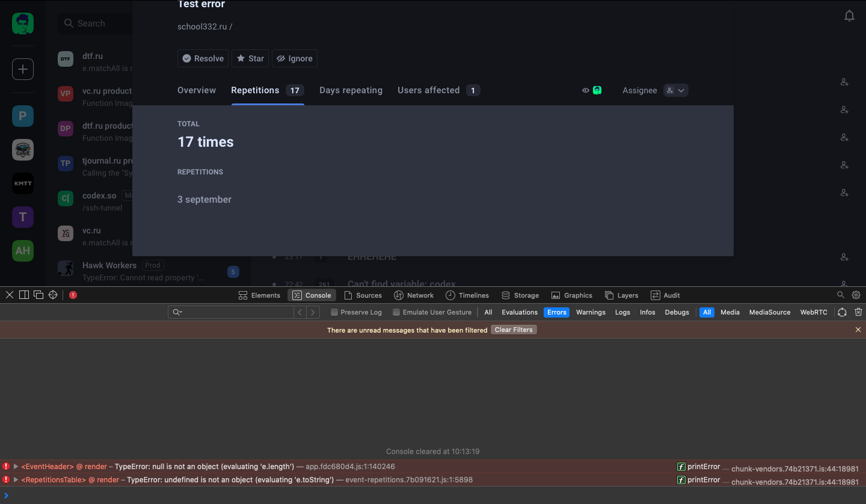Run an Audit from the inspector toolbar
Image resolution: width=866 pixels, height=504 pixels.
click(x=665, y=295)
